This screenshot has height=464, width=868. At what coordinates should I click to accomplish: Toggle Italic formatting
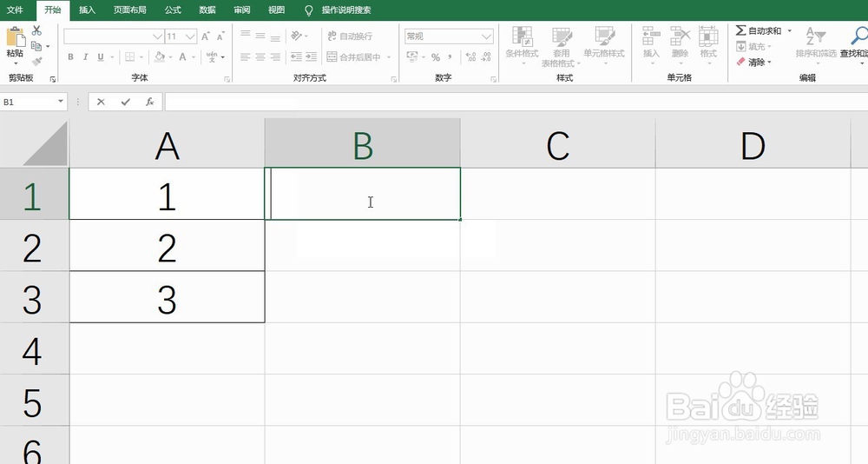85,57
